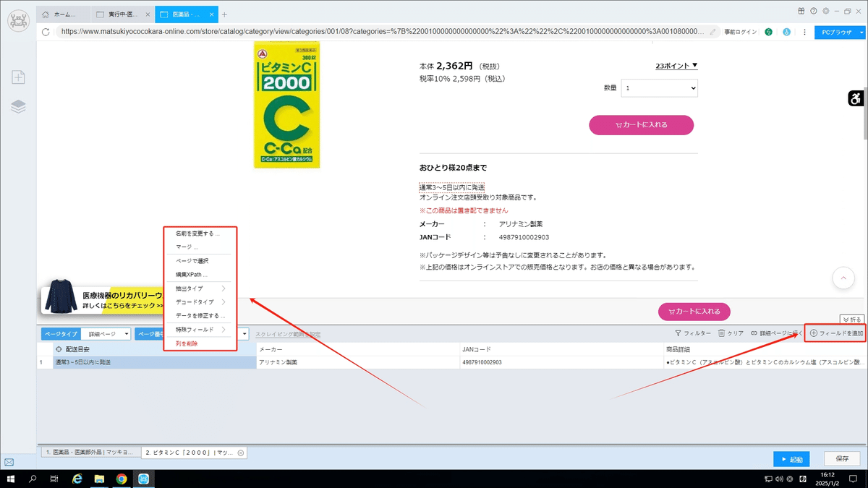Click the scroll-to-top circular arrow button
Screen dimensions: 868x488
click(843, 278)
